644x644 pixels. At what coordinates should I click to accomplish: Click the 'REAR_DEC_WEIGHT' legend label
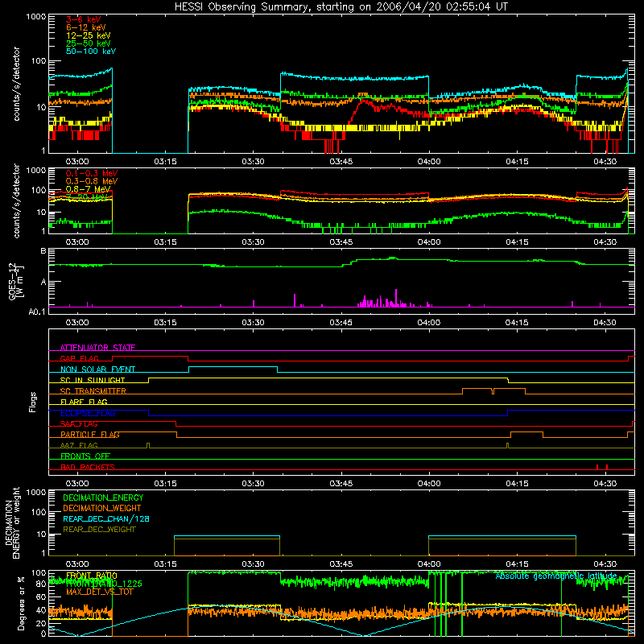tap(99, 530)
